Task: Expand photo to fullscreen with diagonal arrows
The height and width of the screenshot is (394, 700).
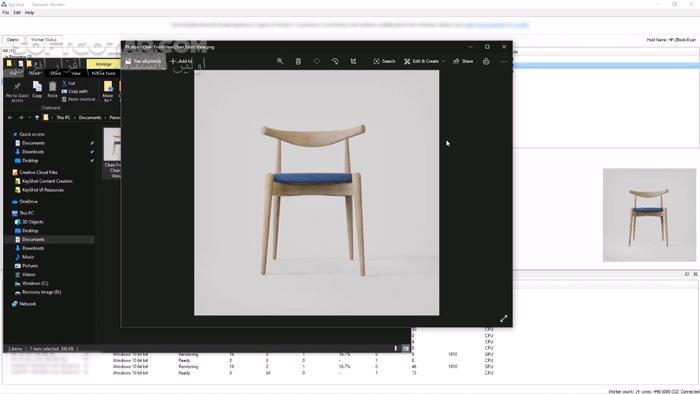Action: point(504,318)
